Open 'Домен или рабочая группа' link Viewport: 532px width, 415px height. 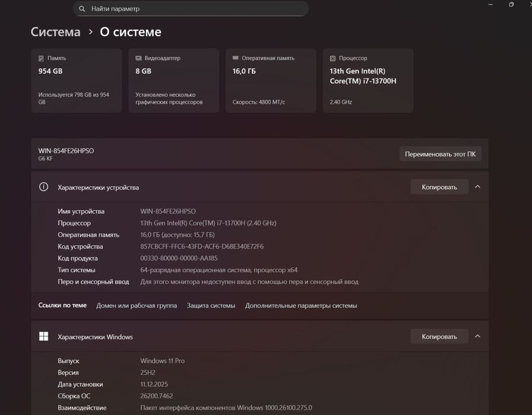click(137, 305)
